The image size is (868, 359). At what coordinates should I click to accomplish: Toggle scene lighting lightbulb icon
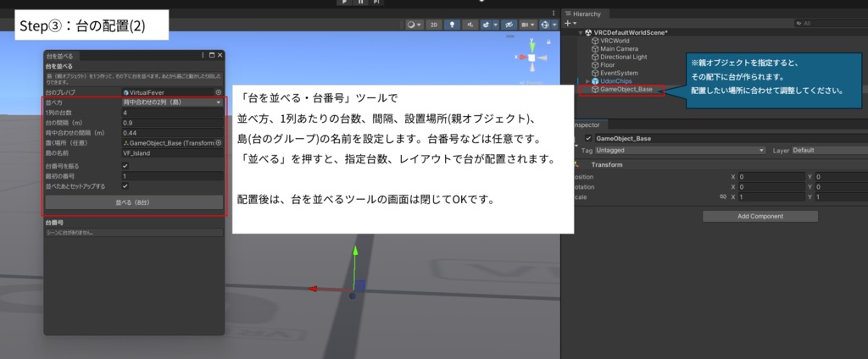[453, 25]
